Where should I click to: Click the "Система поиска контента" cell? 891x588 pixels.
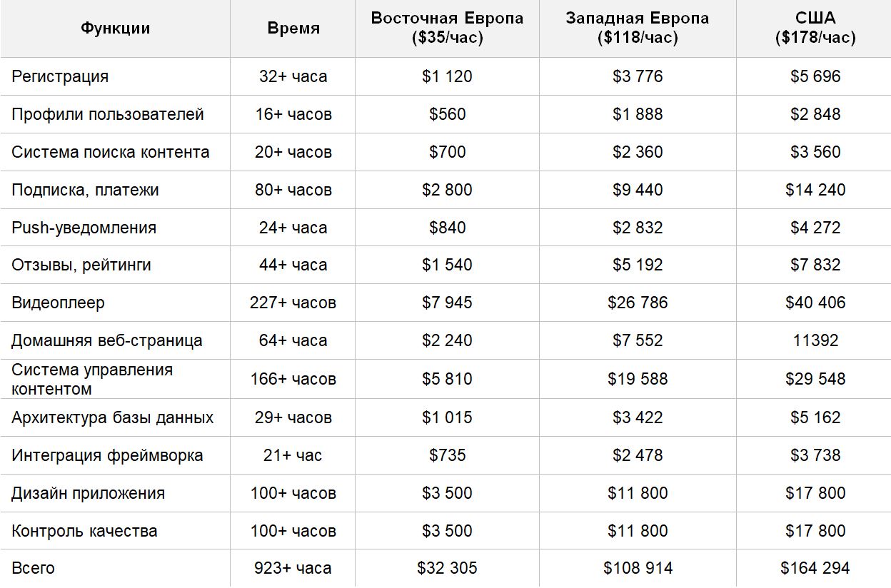pos(111,152)
